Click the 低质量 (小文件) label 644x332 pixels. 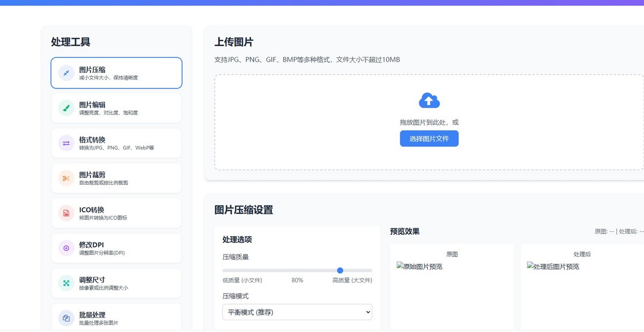pos(243,281)
